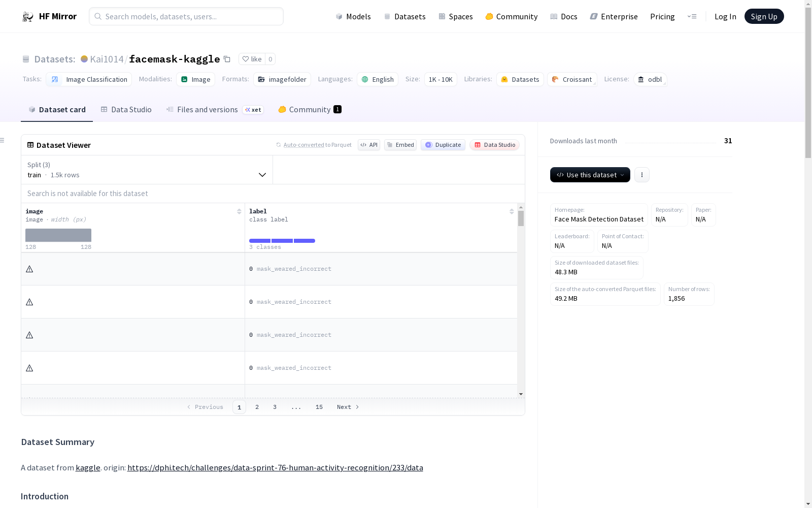
Task: Click the label class distribution bar
Action: click(282, 241)
